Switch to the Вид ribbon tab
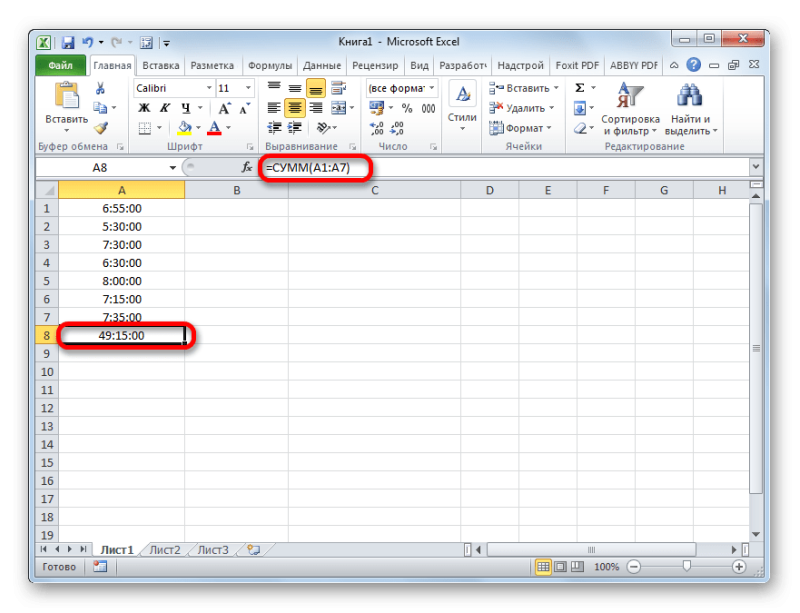800x613 pixels. (x=419, y=65)
